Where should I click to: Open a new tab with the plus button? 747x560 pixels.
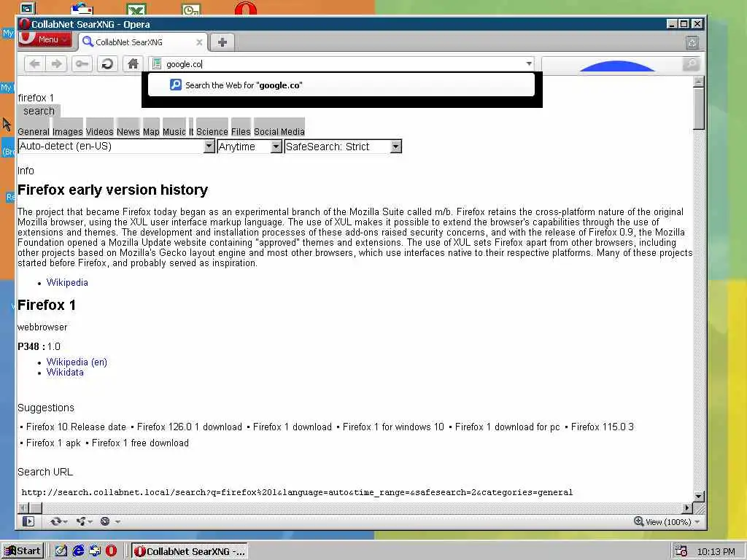point(222,42)
